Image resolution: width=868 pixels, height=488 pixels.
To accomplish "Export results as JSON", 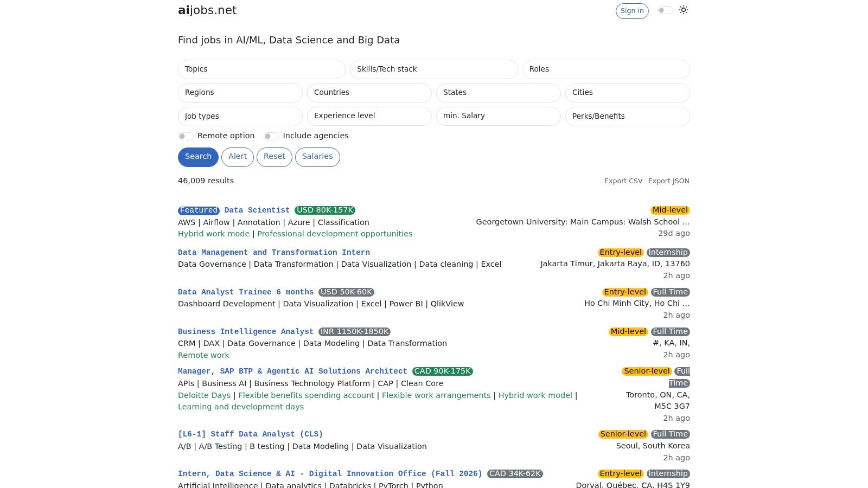I will [668, 181].
